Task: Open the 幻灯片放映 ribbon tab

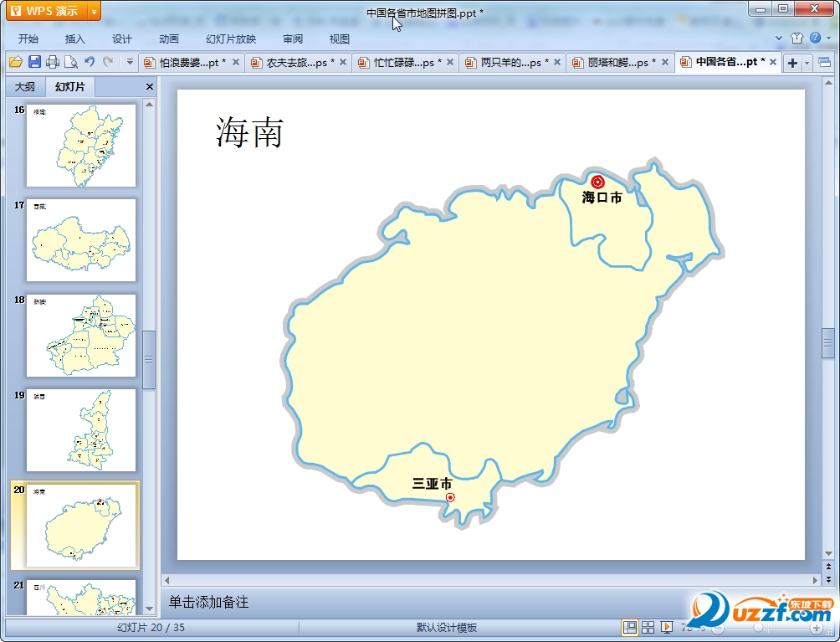Action: (x=231, y=39)
